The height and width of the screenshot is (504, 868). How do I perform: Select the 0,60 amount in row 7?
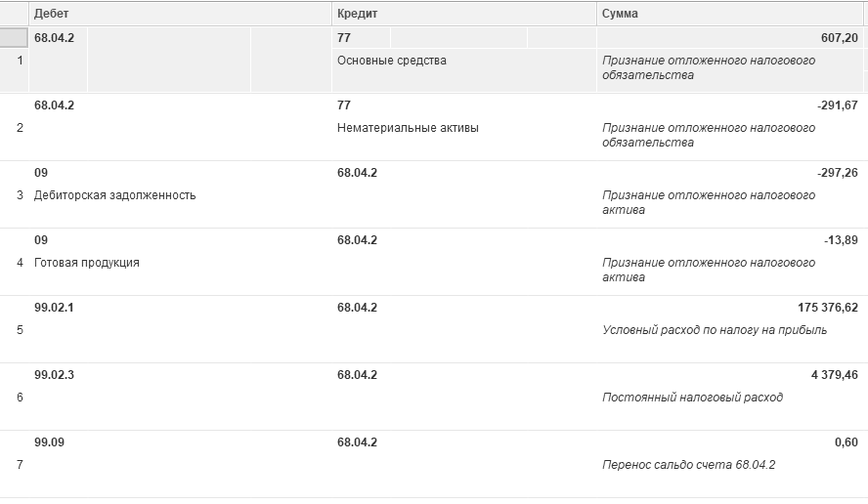pos(846,442)
